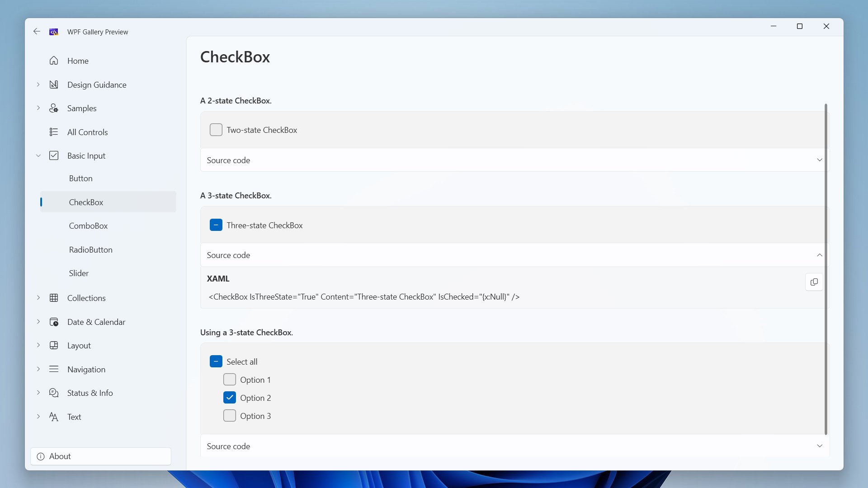Image resolution: width=868 pixels, height=488 pixels.
Task: Expand the Collections tree node chevron
Action: 38,298
